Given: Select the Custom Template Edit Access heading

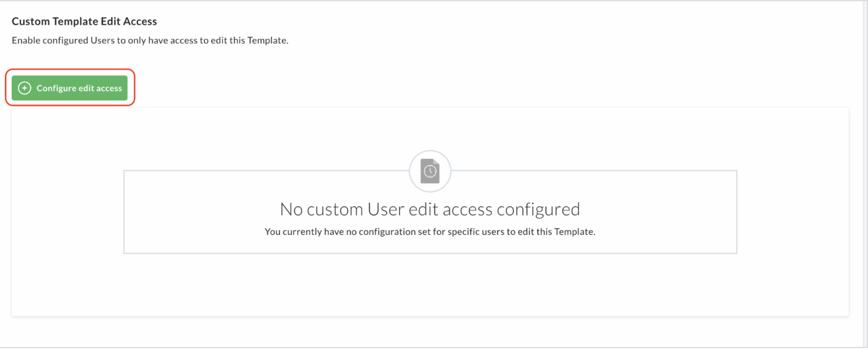Looking at the screenshot, I should coord(85,21).
